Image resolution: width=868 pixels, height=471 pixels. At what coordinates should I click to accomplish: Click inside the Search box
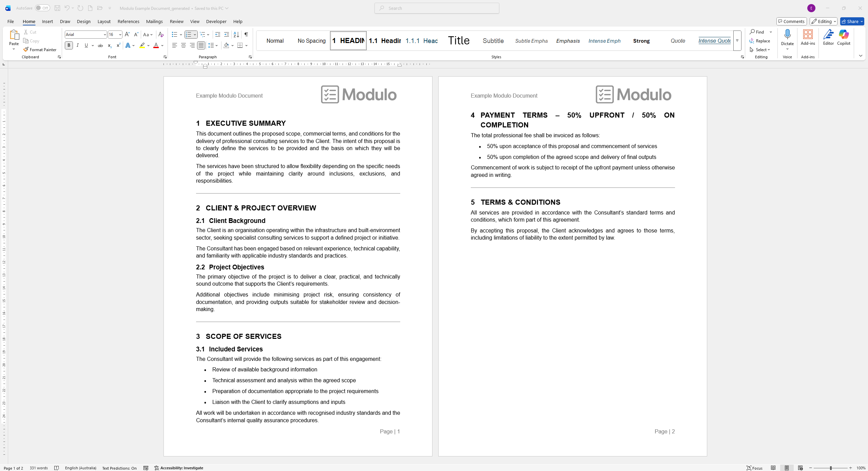point(436,8)
